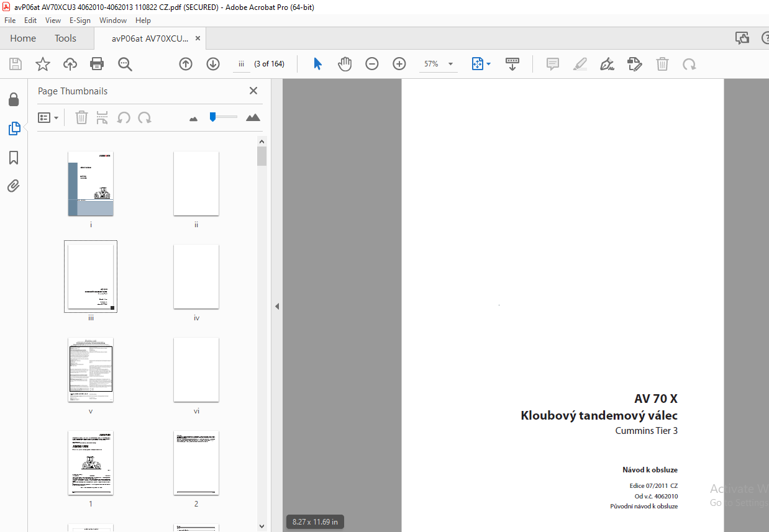The image size is (769, 532).
Task: Go to the next page with the down arrow
Action: [213, 64]
